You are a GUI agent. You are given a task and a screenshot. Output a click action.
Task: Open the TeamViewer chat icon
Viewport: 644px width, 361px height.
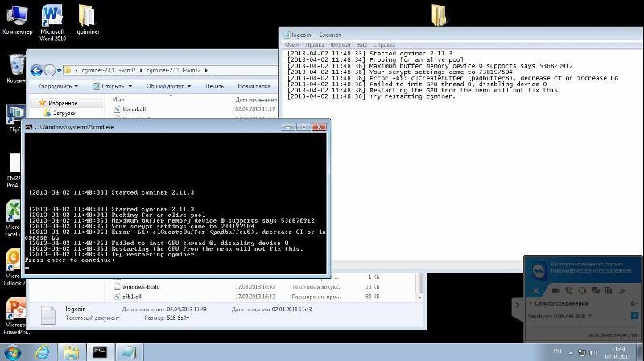click(595, 290)
